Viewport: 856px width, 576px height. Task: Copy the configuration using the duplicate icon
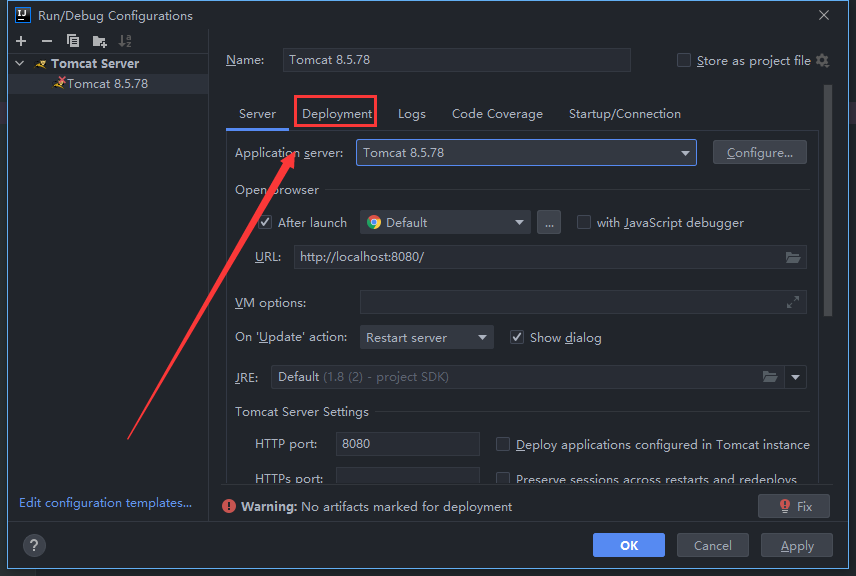coord(73,41)
